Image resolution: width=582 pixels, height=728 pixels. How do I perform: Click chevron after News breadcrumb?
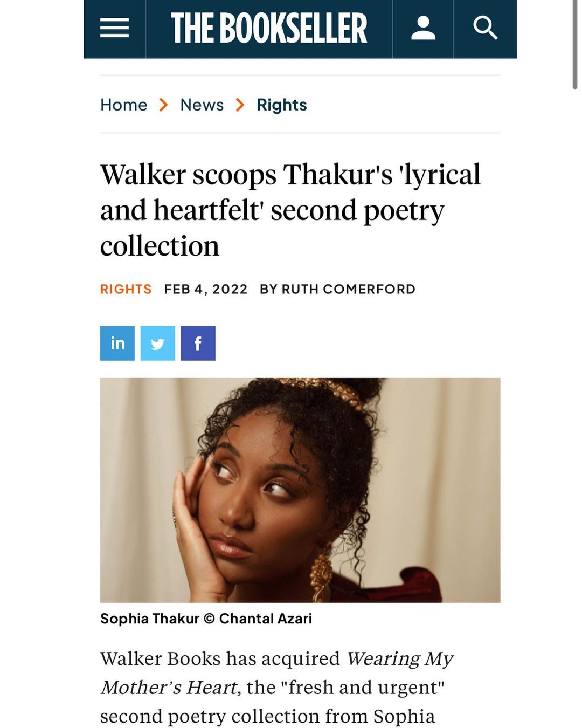point(240,105)
